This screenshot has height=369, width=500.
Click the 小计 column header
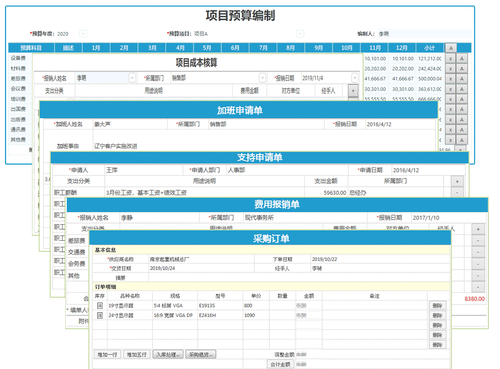pos(430,48)
